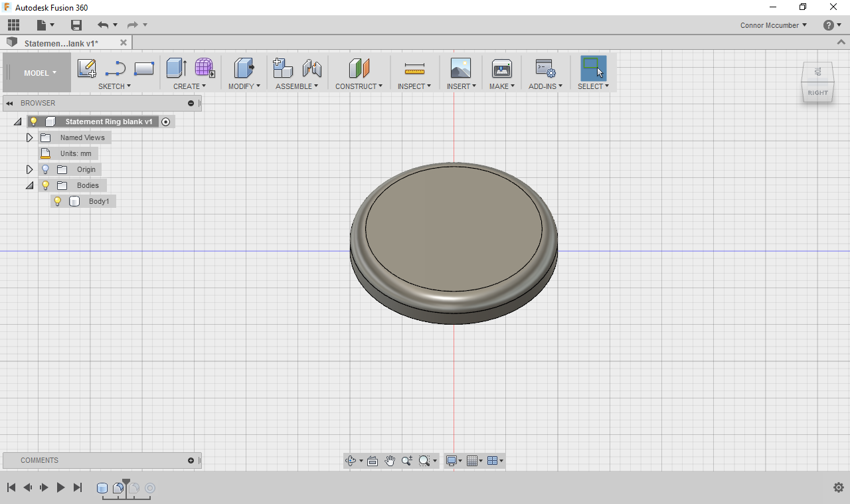Open Connor Mccumber account menu
The width and height of the screenshot is (850, 504).
point(774,25)
